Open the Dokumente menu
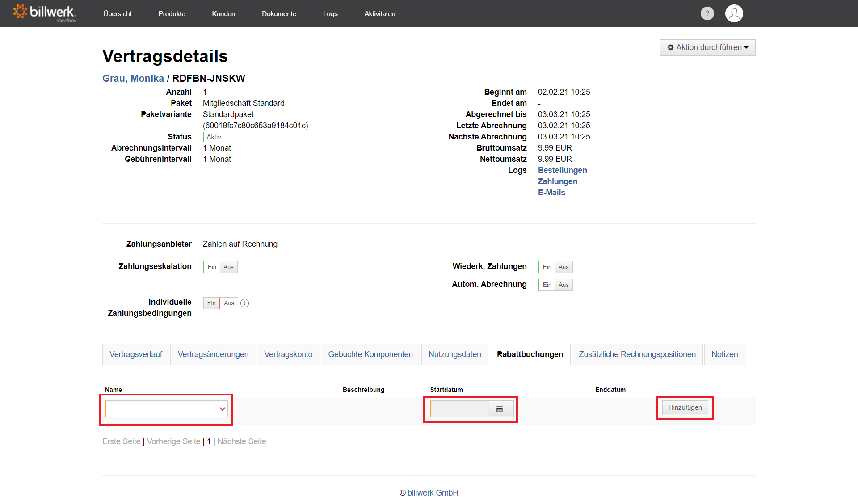The width and height of the screenshot is (858, 504). point(279,13)
